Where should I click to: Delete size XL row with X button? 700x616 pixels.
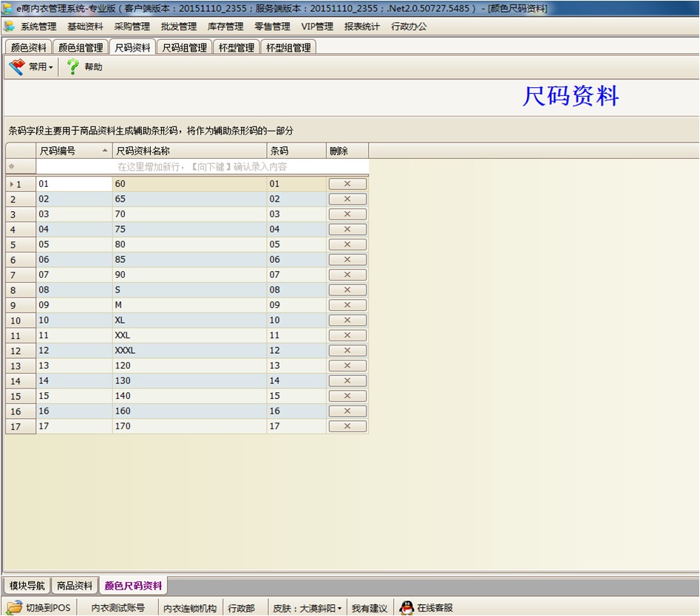point(347,321)
